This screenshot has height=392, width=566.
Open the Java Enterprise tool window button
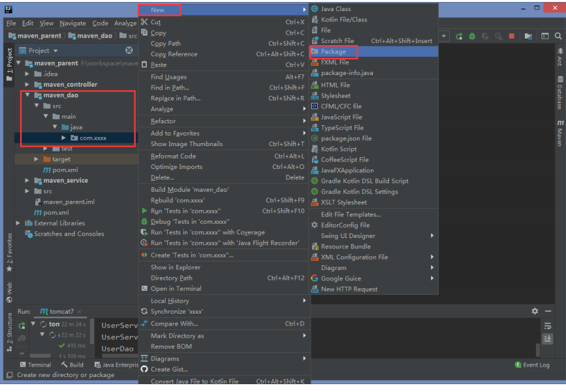116,365
